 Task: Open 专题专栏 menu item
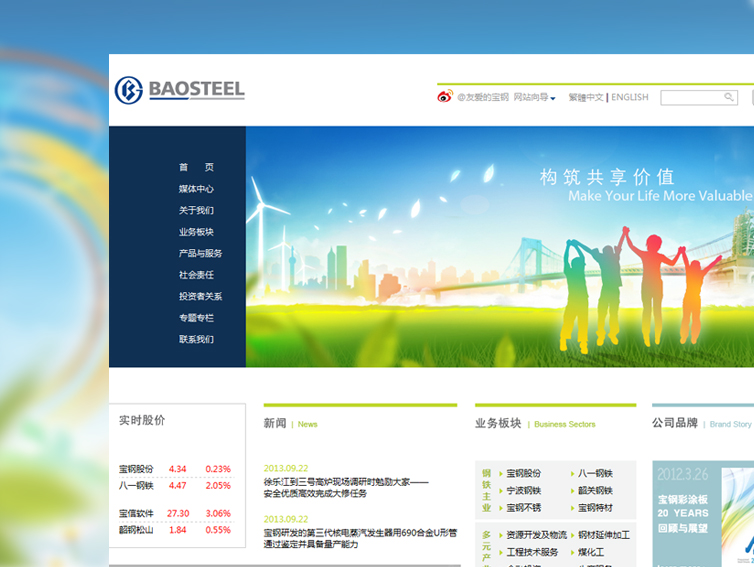[x=196, y=318]
